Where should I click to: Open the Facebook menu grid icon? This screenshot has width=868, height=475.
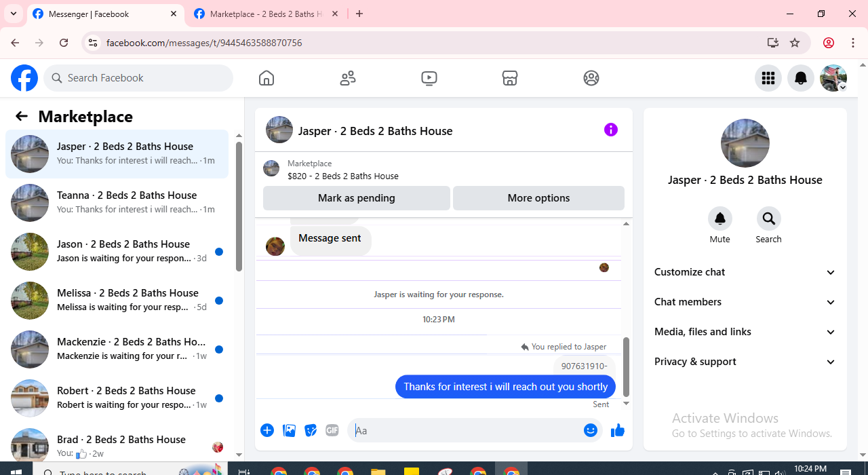(768, 78)
